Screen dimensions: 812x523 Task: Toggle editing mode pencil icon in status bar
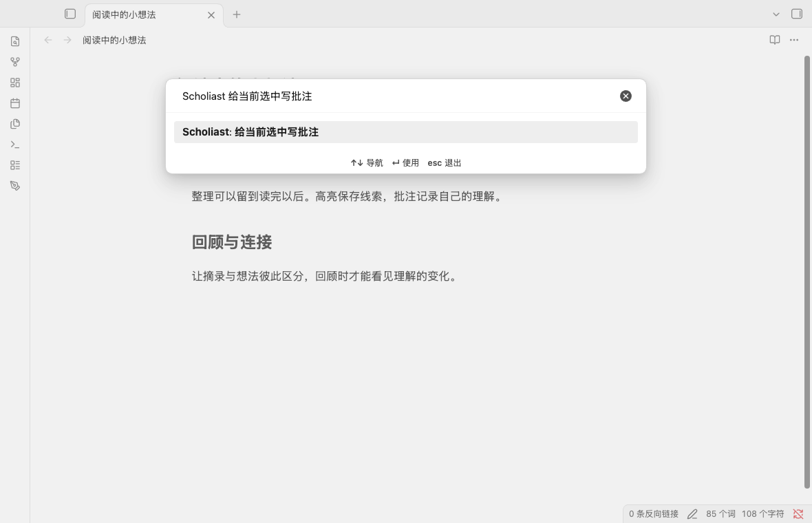pyautogui.click(x=692, y=513)
